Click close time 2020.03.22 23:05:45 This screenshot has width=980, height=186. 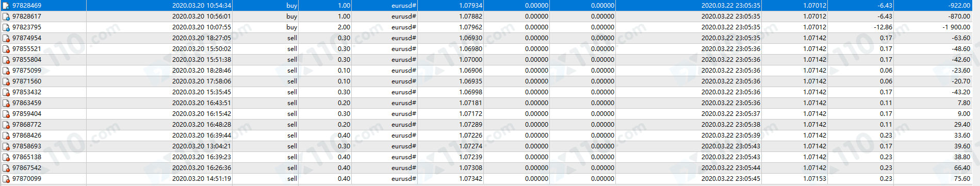click(x=731, y=179)
